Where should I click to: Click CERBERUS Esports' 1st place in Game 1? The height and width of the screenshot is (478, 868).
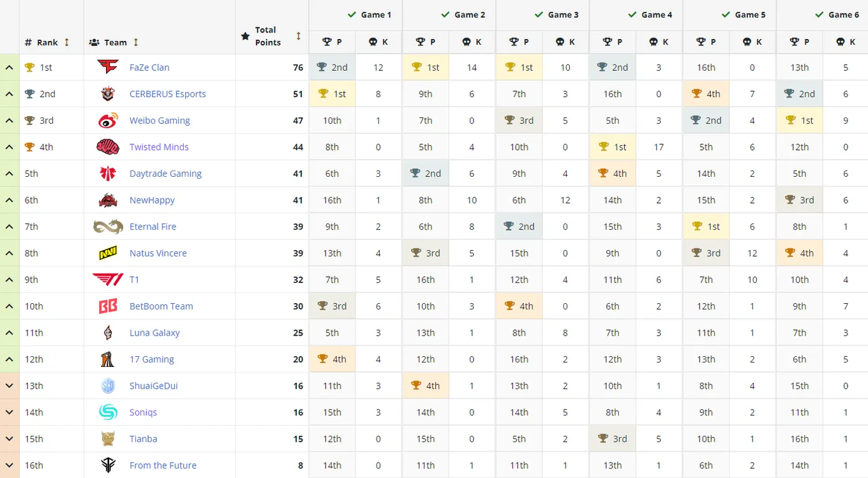pos(332,94)
